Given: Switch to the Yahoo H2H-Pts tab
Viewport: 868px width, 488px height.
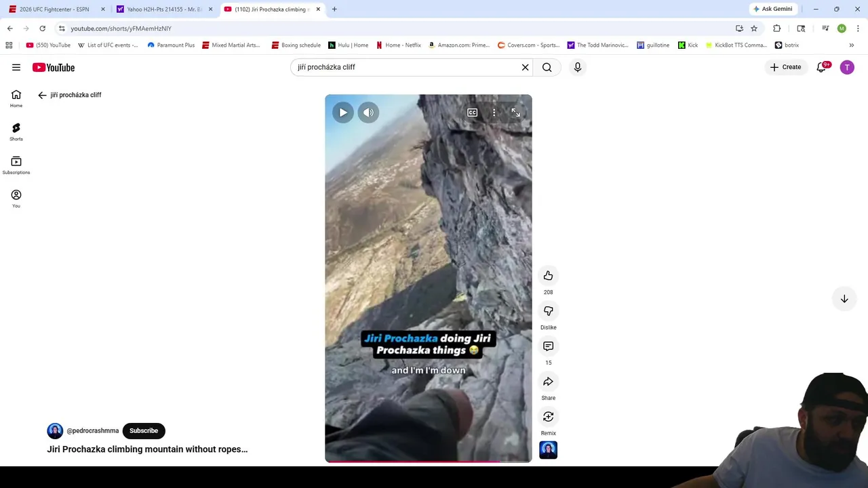Looking at the screenshot, I should [x=163, y=9].
